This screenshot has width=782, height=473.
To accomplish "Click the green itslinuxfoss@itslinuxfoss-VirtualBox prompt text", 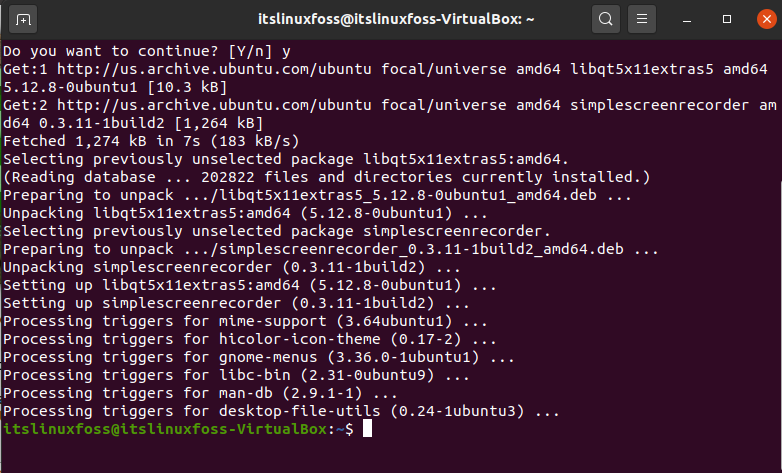I will coord(165,429).
